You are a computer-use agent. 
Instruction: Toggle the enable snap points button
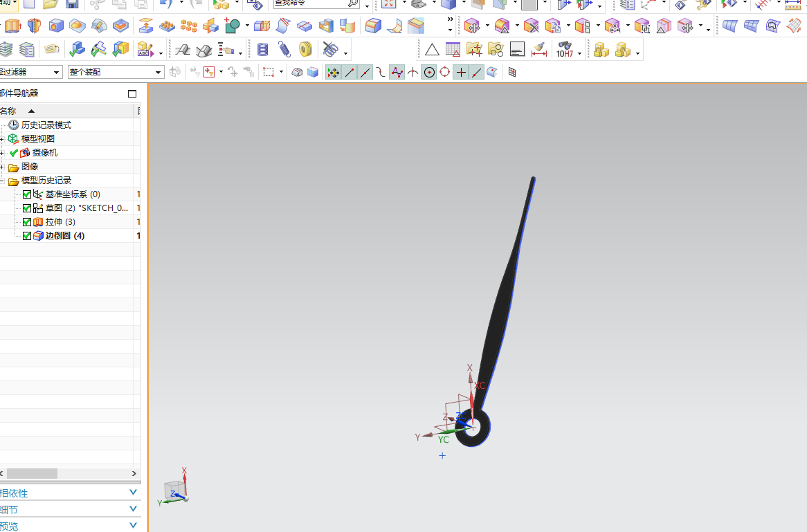click(334, 73)
